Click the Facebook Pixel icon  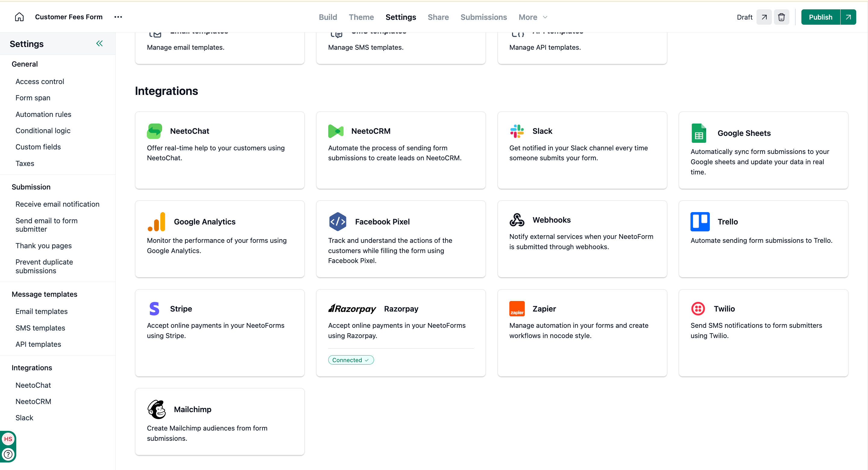pos(338,222)
